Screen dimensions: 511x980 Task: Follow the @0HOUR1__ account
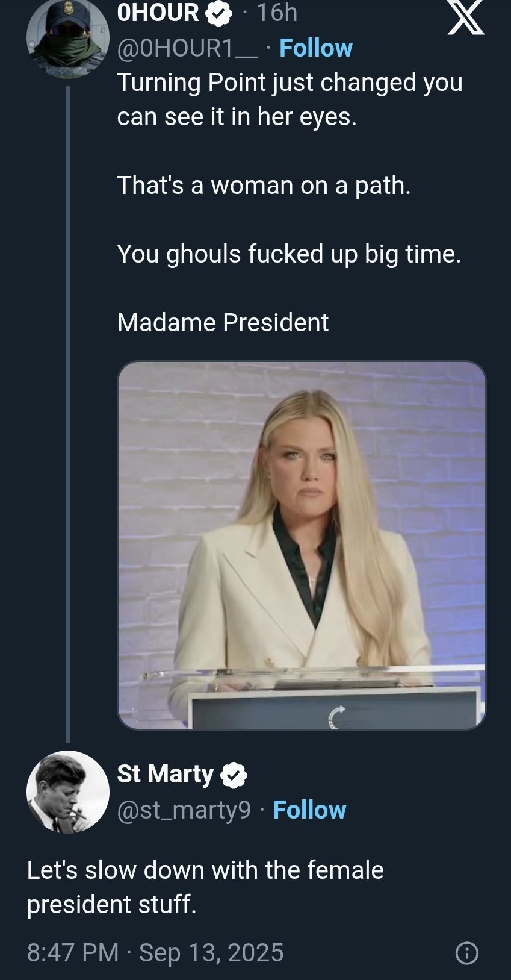[316, 48]
